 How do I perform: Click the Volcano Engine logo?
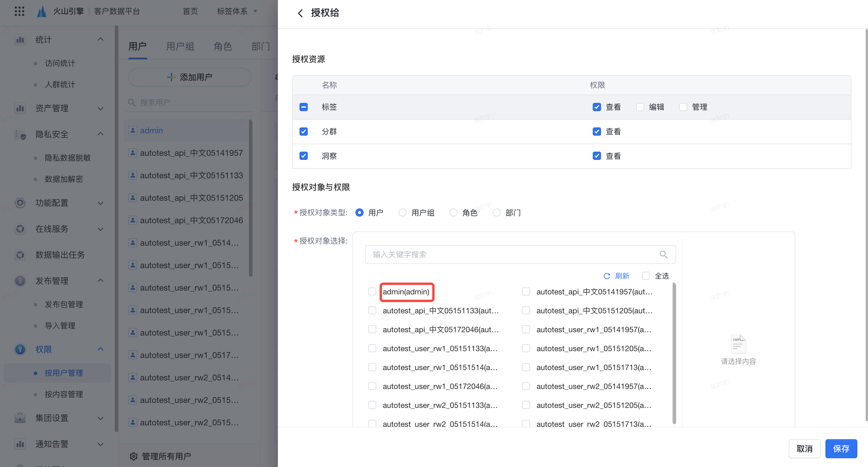pos(41,11)
